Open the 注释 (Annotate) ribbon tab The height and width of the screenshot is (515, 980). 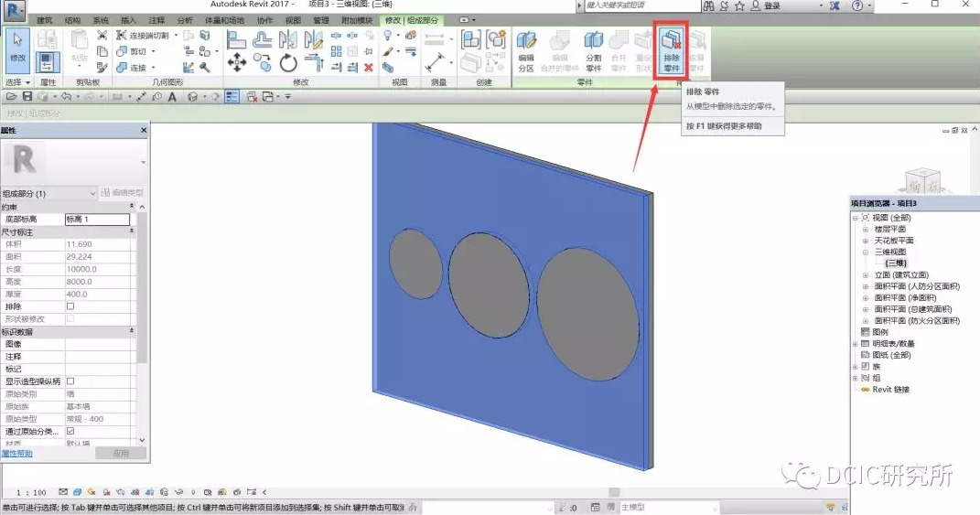point(156,21)
